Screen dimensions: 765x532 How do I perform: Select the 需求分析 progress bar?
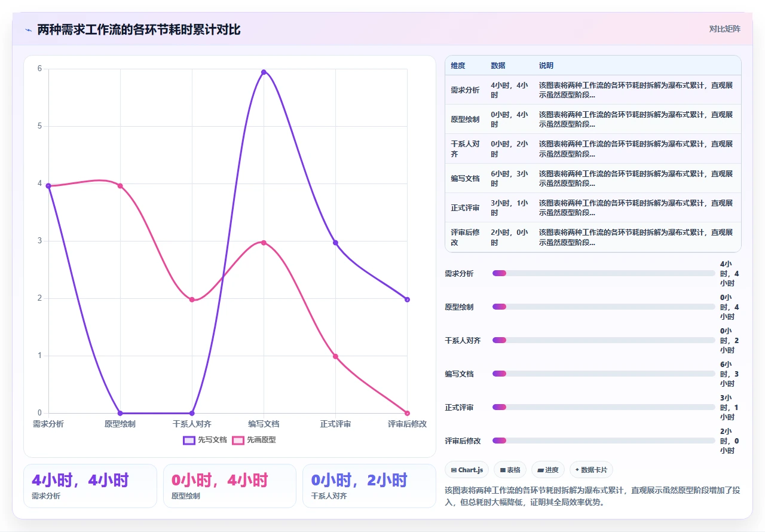coord(604,273)
